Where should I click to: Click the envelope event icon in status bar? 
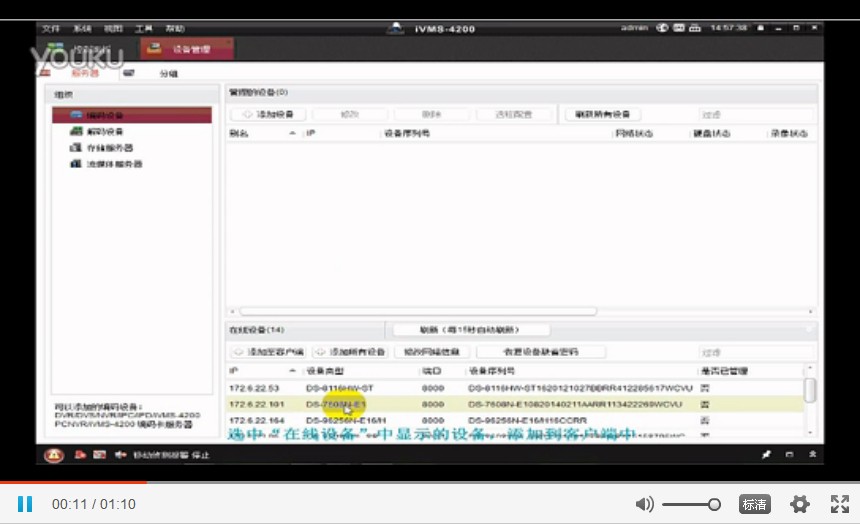point(99,454)
